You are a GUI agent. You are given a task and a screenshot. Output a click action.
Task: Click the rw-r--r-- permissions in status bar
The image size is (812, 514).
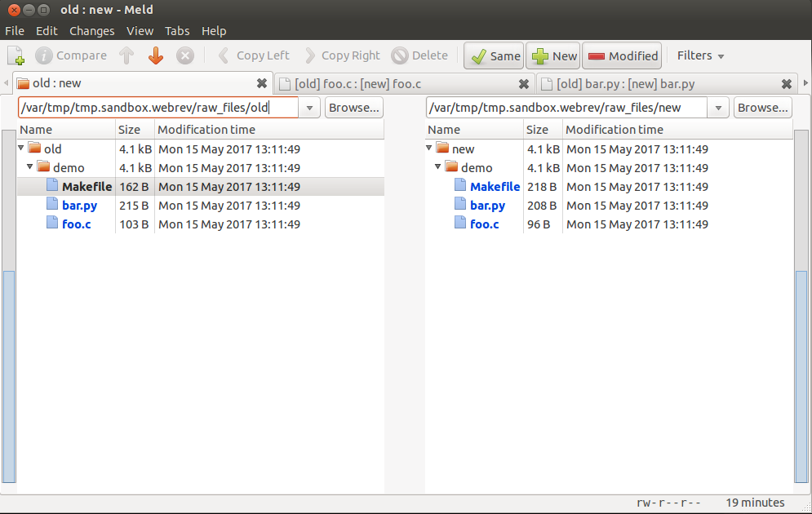coord(668,503)
